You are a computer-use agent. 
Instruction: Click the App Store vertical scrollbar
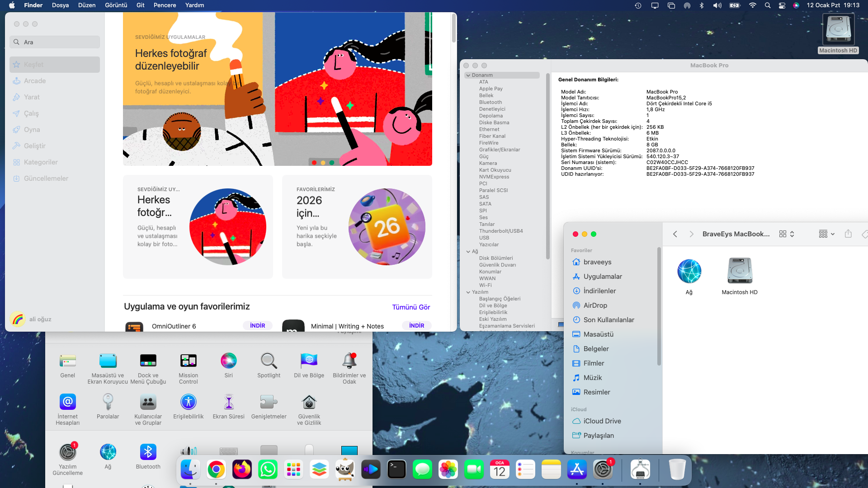click(x=453, y=28)
